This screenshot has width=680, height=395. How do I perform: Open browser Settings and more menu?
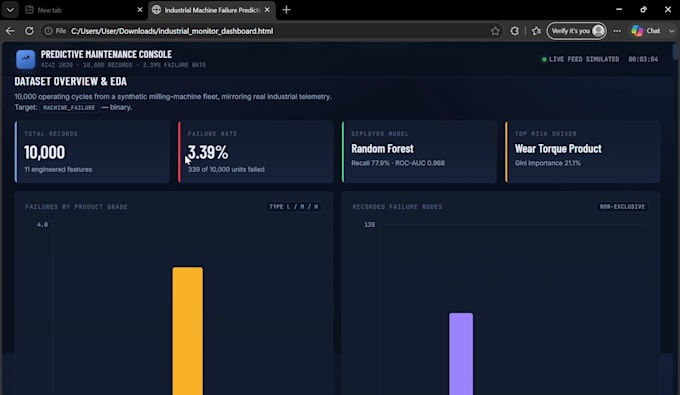[x=617, y=31]
